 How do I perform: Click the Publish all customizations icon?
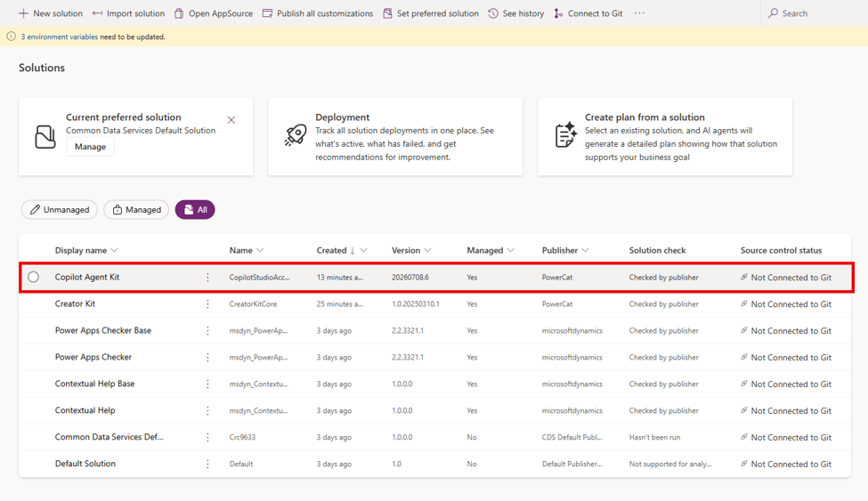pos(267,13)
